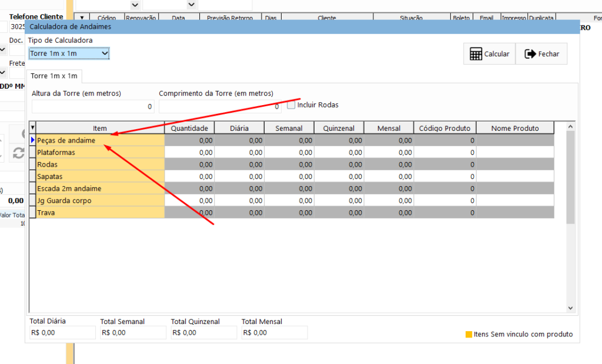Click the row selector for Sapatas
The image size is (602, 364).
tap(33, 177)
